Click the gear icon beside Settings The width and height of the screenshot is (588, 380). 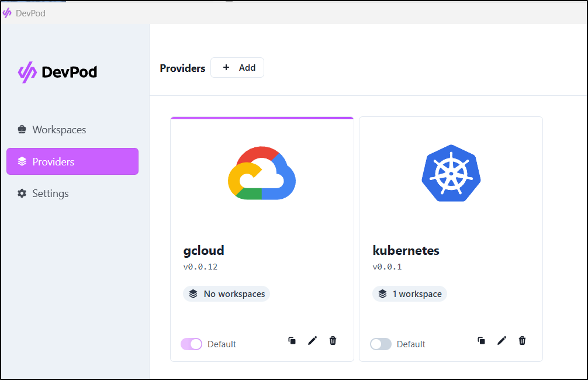click(22, 193)
